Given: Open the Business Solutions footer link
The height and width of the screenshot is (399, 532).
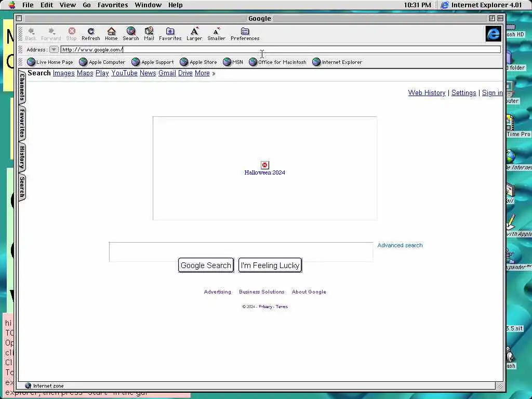Looking at the screenshot, I should (262, 292).
